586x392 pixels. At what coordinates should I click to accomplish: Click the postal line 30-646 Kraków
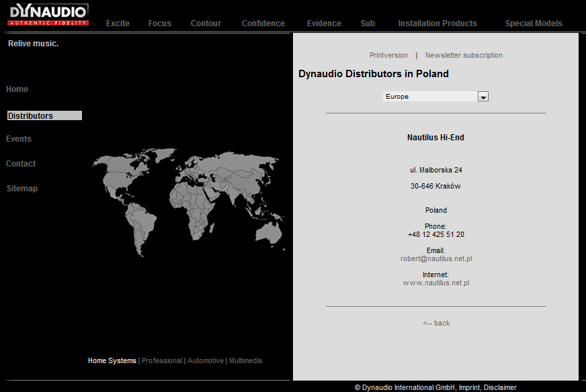pos(435,187)
